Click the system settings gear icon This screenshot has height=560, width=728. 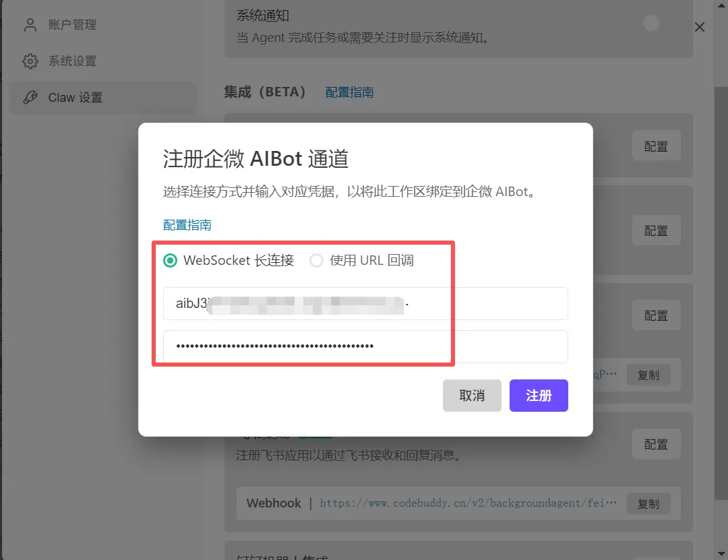[x=30, y=61]
